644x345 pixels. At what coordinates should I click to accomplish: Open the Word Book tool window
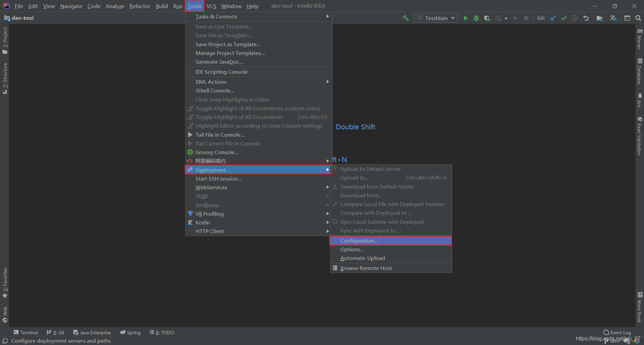(640, 307)
